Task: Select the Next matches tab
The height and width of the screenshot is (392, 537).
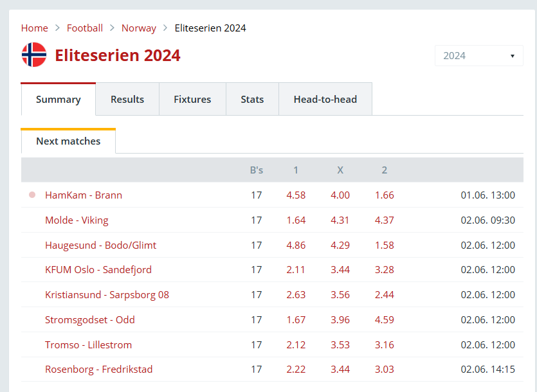Action: [x=68, y=141]
